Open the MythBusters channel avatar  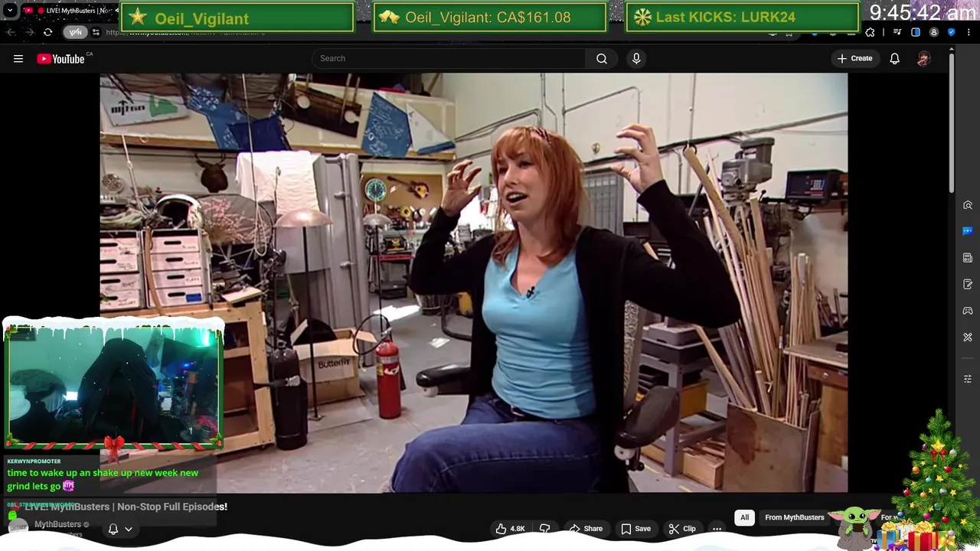pyautogui.click(x=18, y=527)
